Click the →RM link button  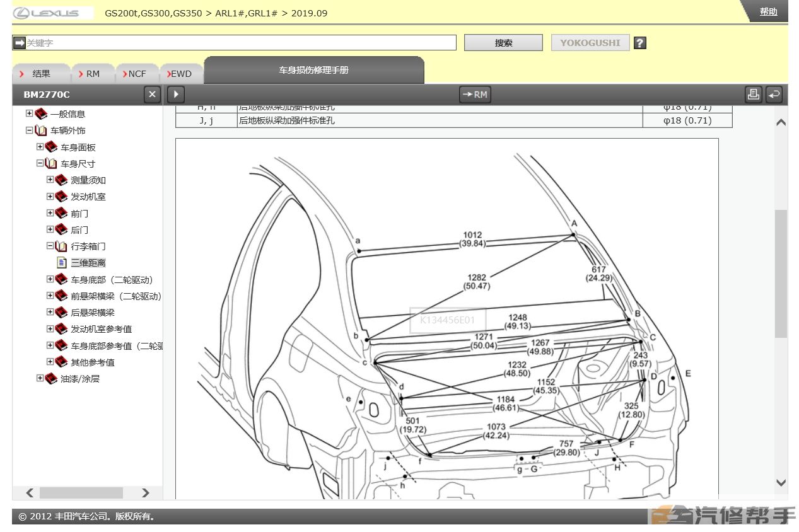coord(475,95)
